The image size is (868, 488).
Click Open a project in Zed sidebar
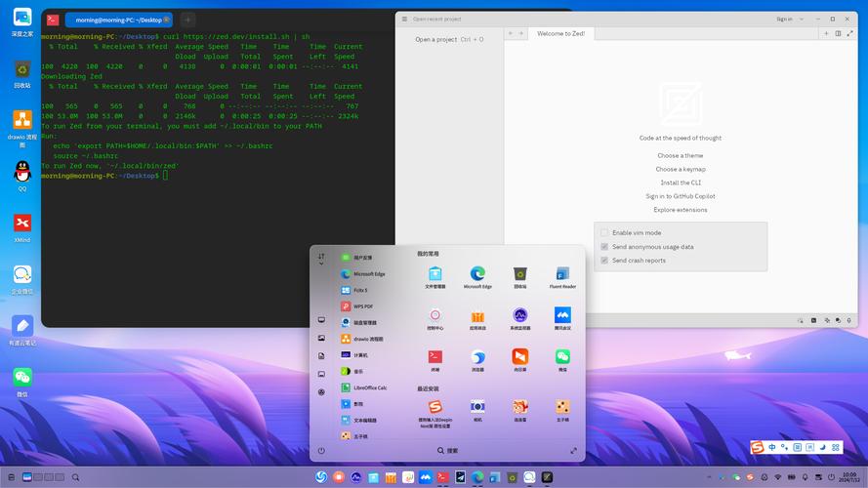(449, 39)
